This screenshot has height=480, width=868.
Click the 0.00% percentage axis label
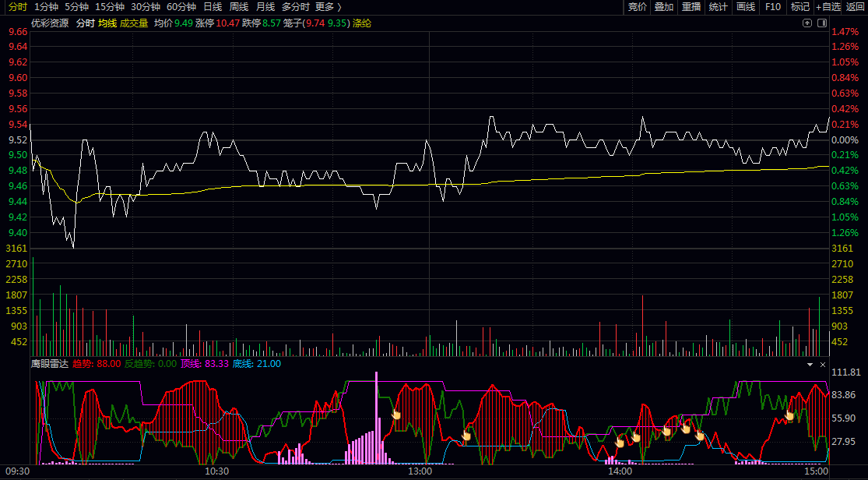coord(845,139)
